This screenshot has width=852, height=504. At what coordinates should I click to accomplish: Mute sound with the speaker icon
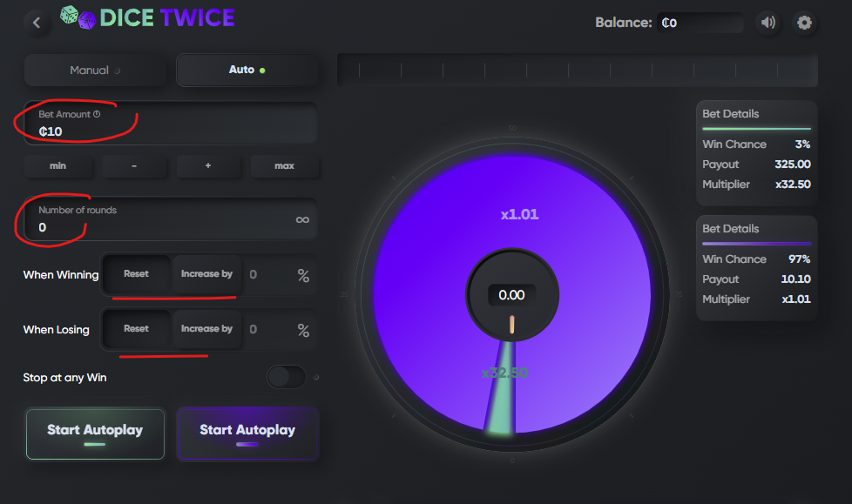click(767, 23)
